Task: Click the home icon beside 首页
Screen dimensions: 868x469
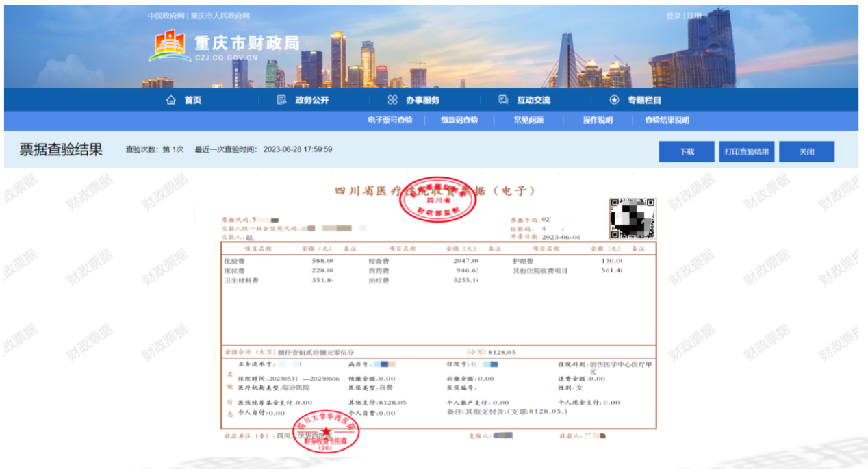Action: point(171,100)
